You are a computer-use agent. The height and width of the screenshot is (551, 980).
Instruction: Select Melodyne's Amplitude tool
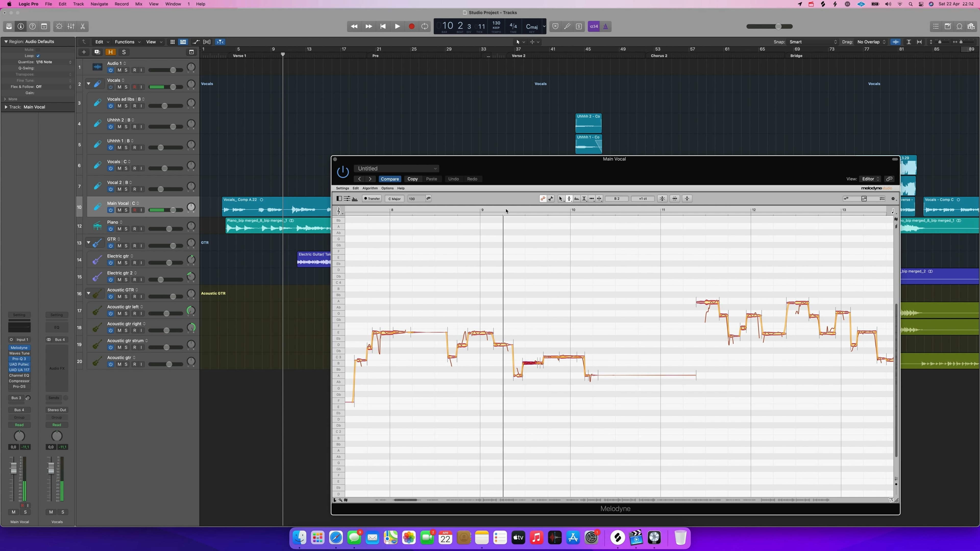584,198
